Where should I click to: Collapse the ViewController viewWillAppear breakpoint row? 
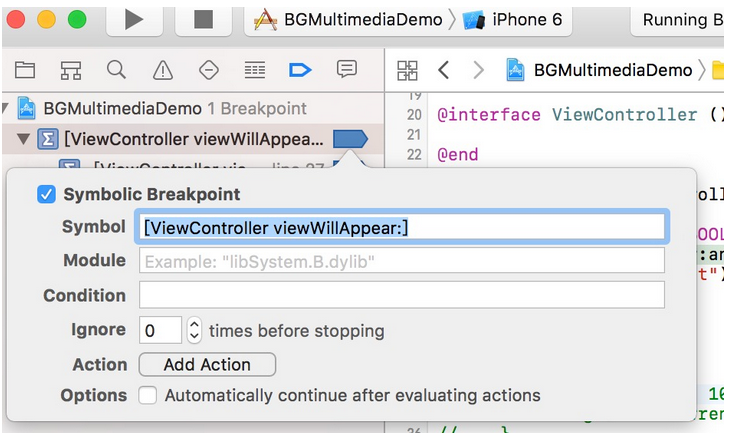pos(24,139)
